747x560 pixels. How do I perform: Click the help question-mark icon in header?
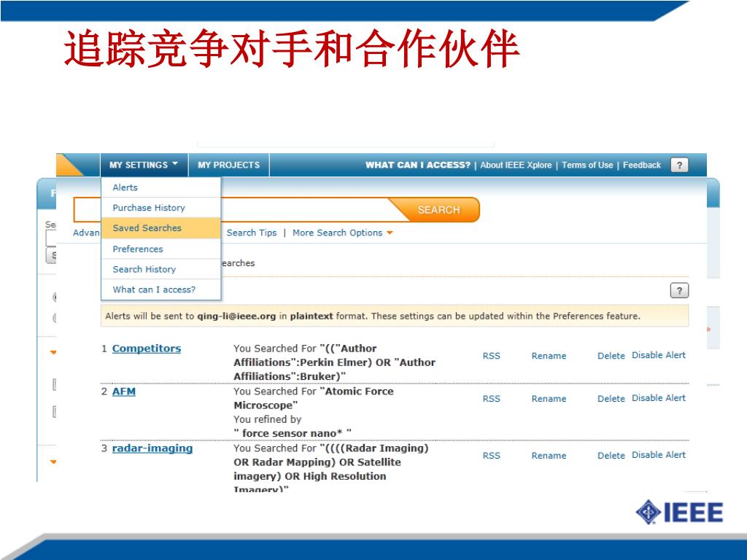coord(679,166)
